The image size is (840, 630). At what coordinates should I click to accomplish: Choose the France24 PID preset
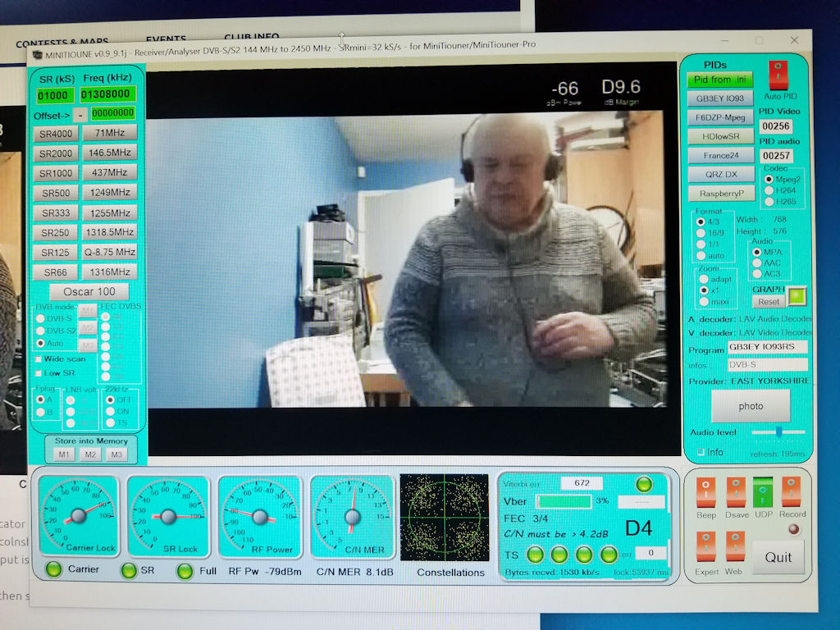pos(720,155)
